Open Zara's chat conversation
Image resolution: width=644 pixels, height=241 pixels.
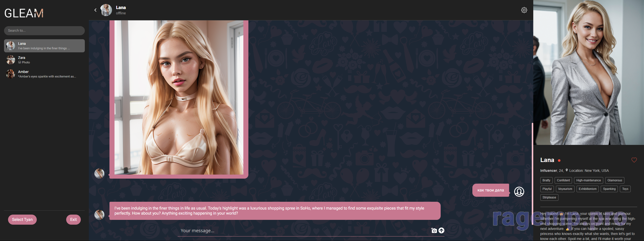point(44,60)
